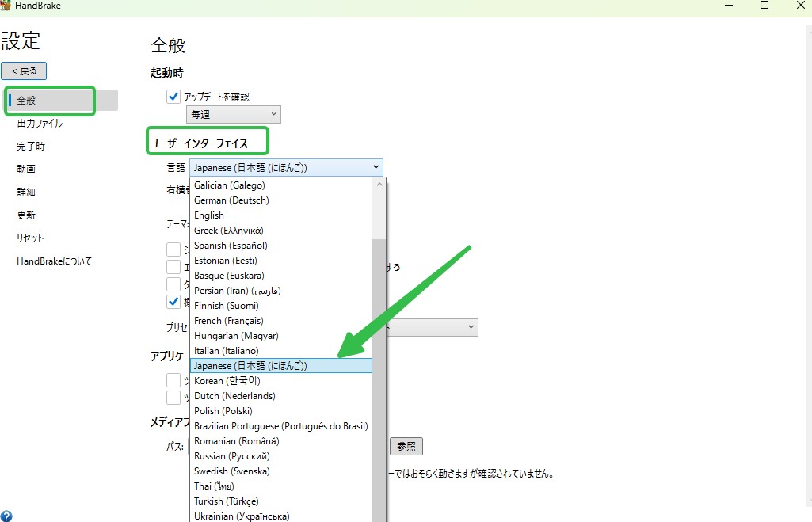Screen dimensions: 812x522
Task: Click the help question mark icon
Action: point(6,516)
